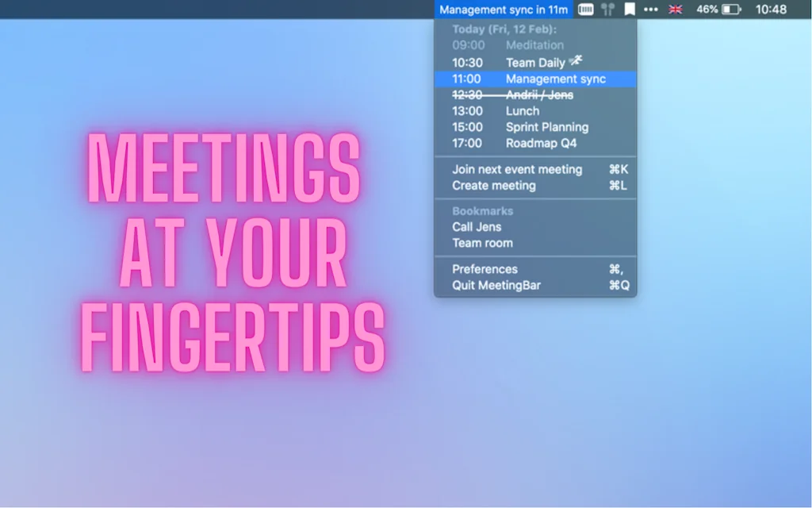Open Preferences from the MeetingBar menu
The height and width of the screenshot is (508, 812).
click(x=484, y=268)
